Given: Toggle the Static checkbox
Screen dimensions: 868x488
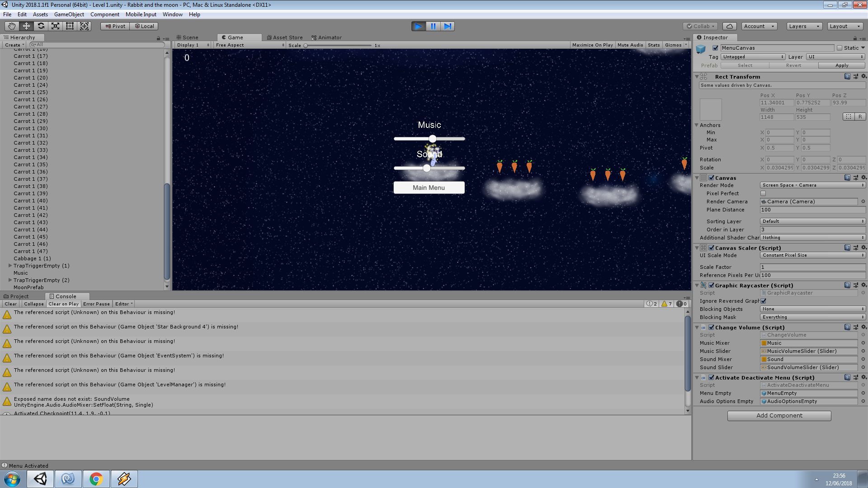Looking at the screenshot, I should (x=840, y=48).
